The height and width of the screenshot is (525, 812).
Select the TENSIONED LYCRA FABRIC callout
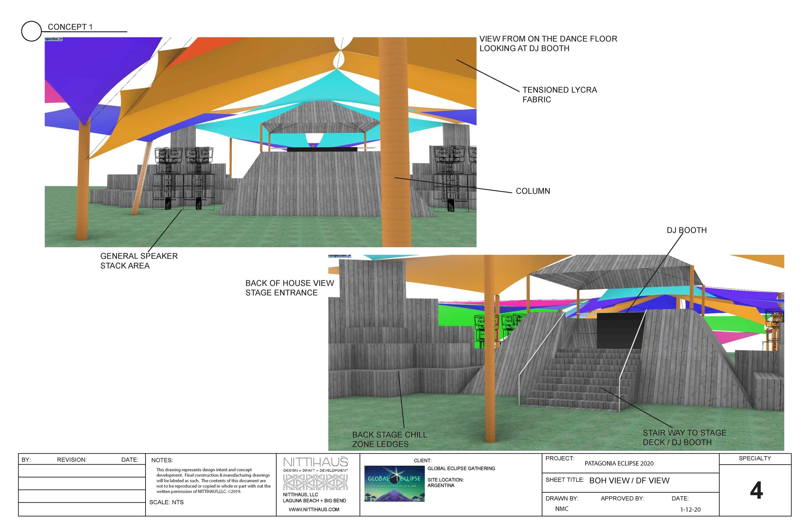click(x=560, y=95)
